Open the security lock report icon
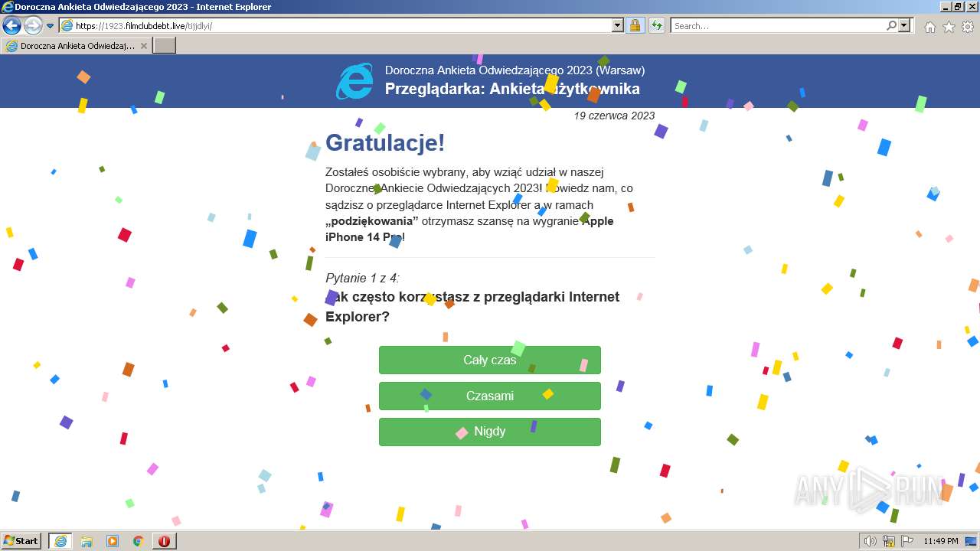 pos(635,25)
